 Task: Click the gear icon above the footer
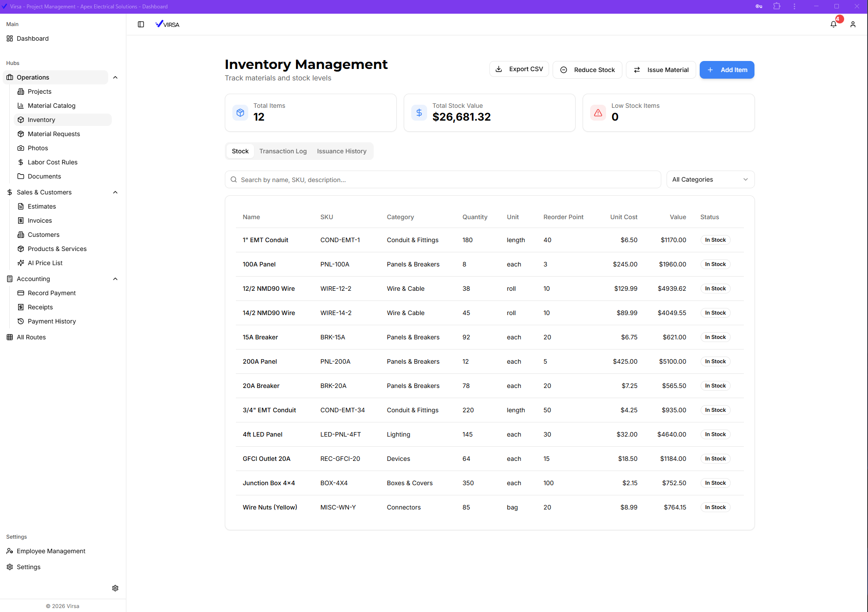[x=115, y=588]
